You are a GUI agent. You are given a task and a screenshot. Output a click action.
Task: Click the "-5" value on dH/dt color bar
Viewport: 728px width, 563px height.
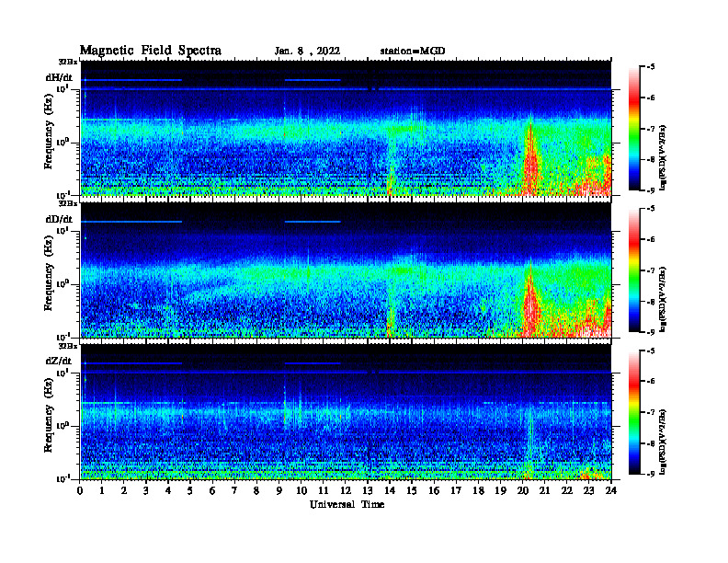point(651,67)
